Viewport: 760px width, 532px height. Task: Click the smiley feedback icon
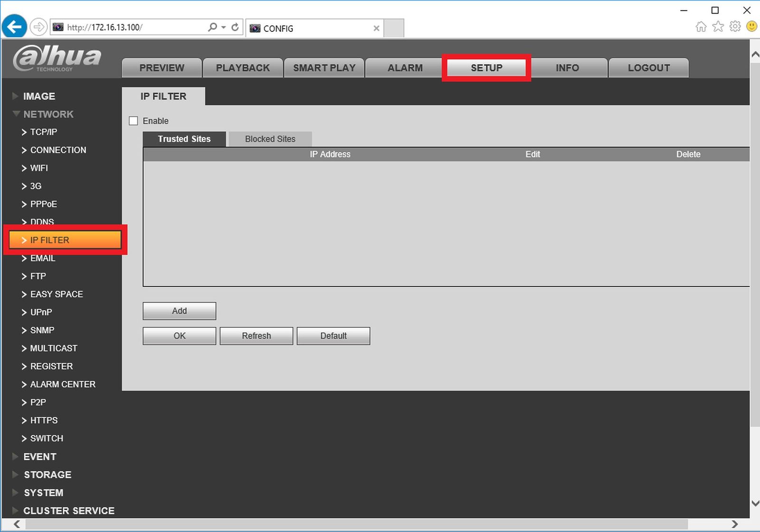[751, 27]
